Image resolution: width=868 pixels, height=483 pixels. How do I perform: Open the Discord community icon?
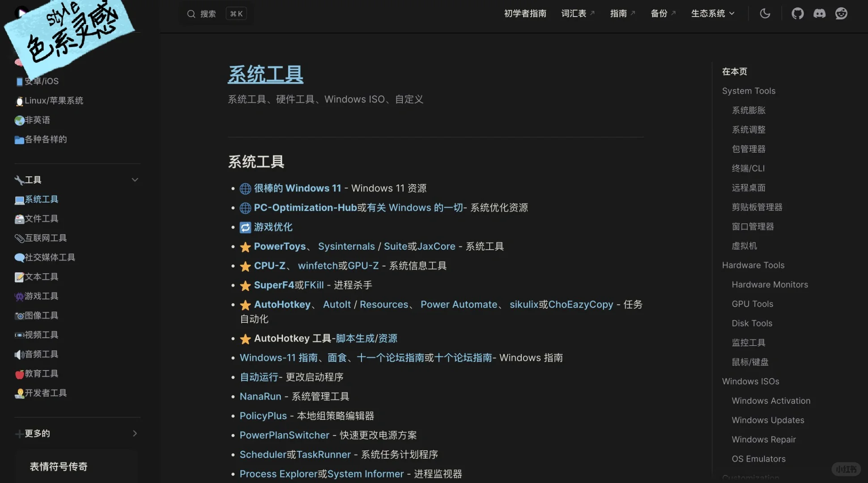819,13
